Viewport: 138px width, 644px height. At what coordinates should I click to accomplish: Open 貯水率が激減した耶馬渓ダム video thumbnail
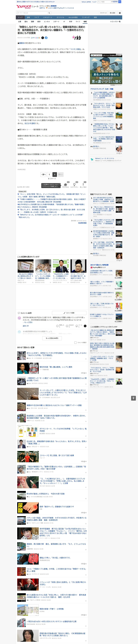[21, 495]
